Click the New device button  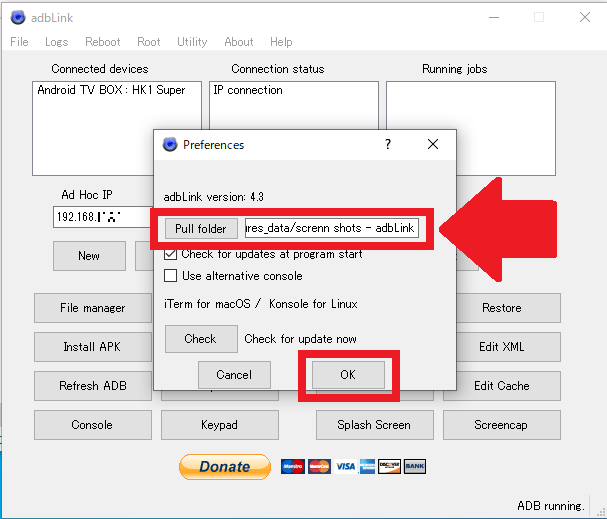(89, 256)
